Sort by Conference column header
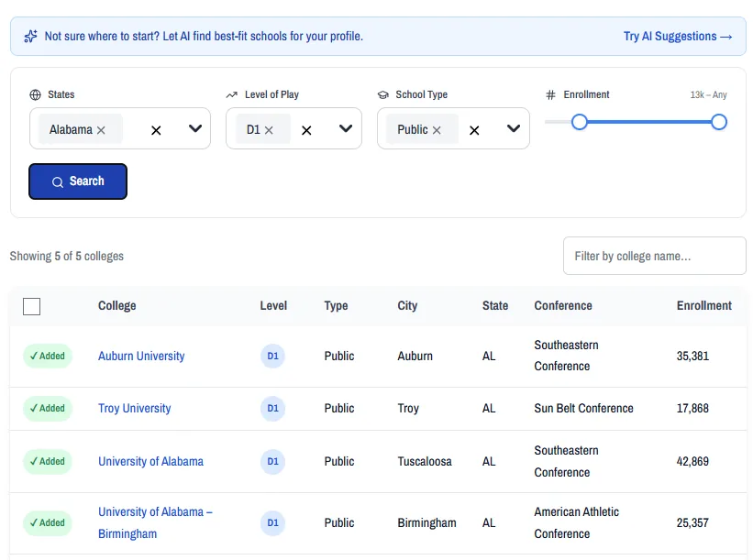753x560 pixels. (563, 306)
